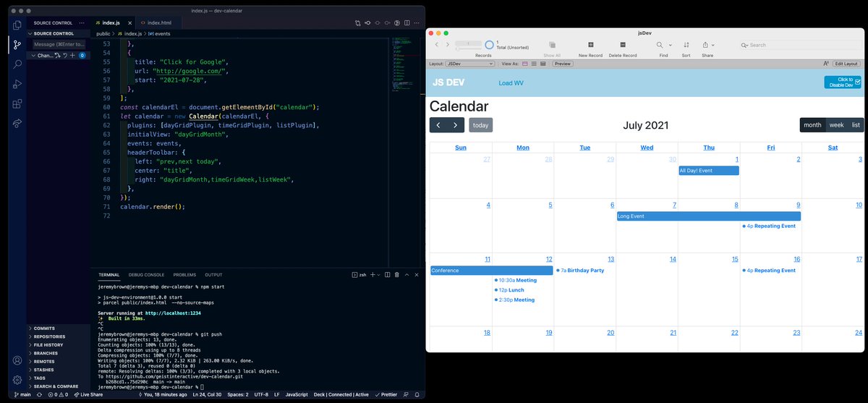Click New Record in jsDev toolbar

coord(590,49)
